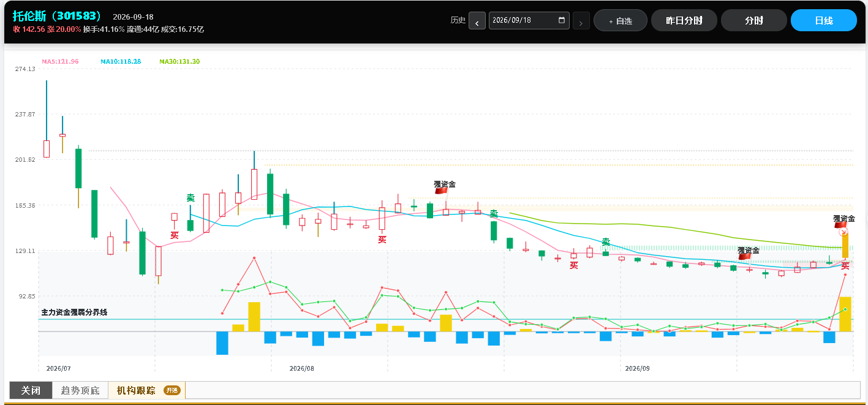Select the 趋势顶底 indicator tab

point(80,390)
